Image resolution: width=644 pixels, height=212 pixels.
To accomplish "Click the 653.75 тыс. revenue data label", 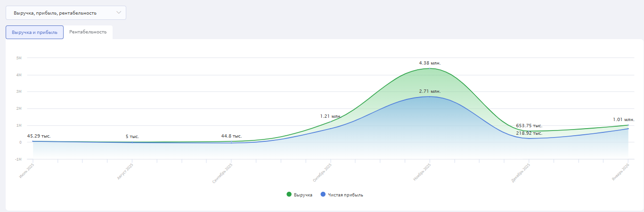I will [x=529, y=126].
